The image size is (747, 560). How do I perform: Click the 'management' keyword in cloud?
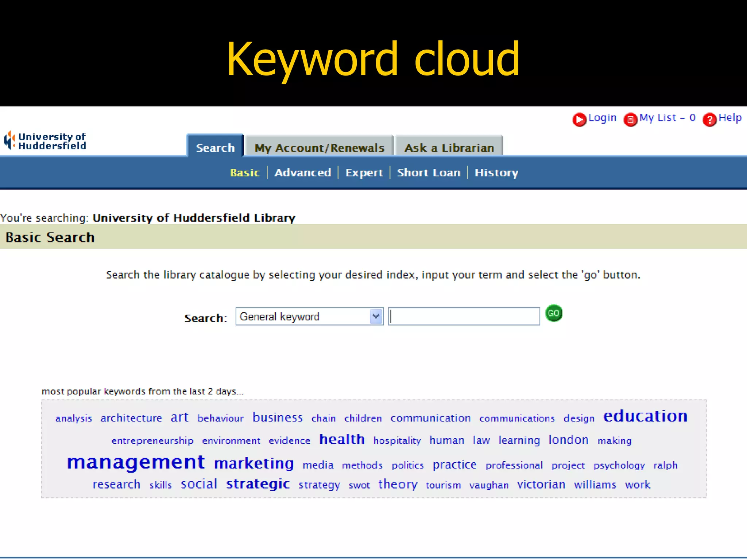136,462
